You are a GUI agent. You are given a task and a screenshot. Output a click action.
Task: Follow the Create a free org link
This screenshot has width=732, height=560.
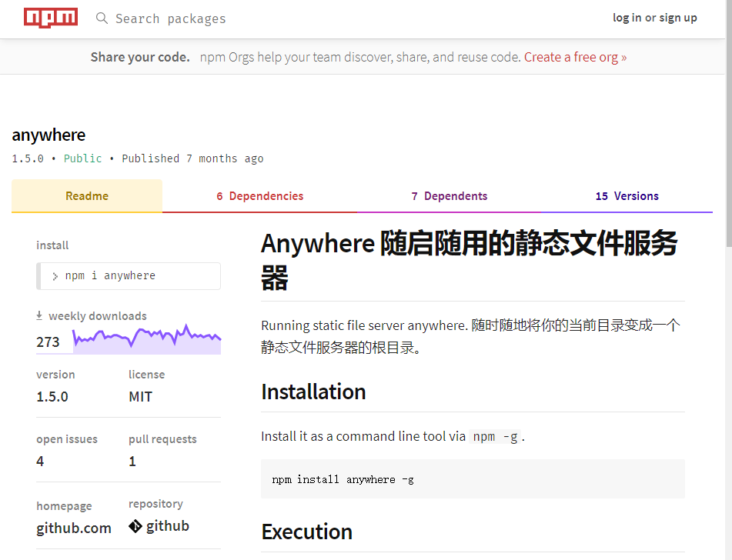click(575, 57)
